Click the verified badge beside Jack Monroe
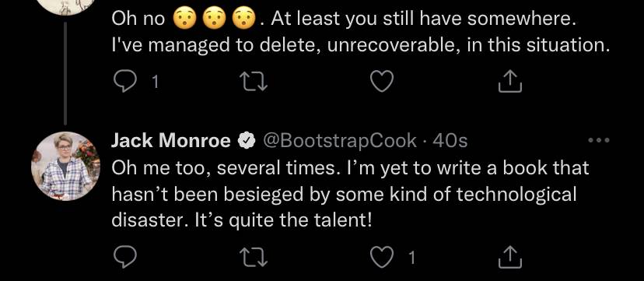The image size is (644, 281). [246, 142]
